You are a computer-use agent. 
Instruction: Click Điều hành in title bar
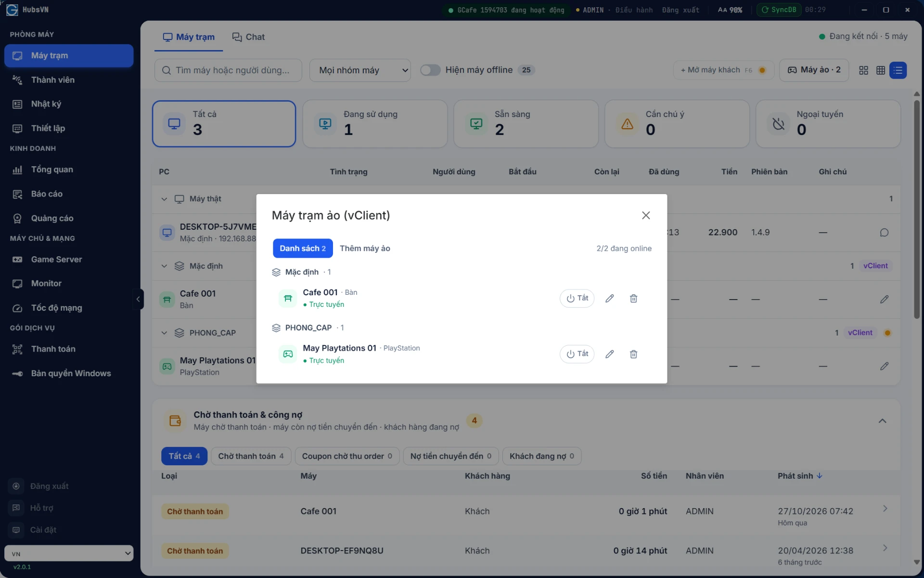[634, 10]
